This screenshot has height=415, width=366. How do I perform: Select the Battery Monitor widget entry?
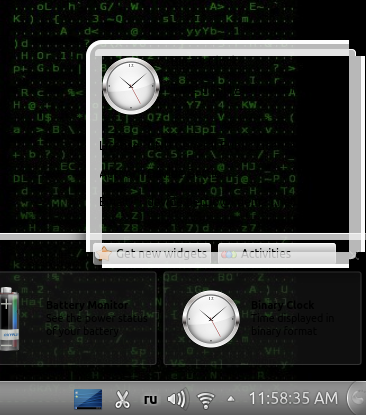pyautogui.click(x=78, y=318)
